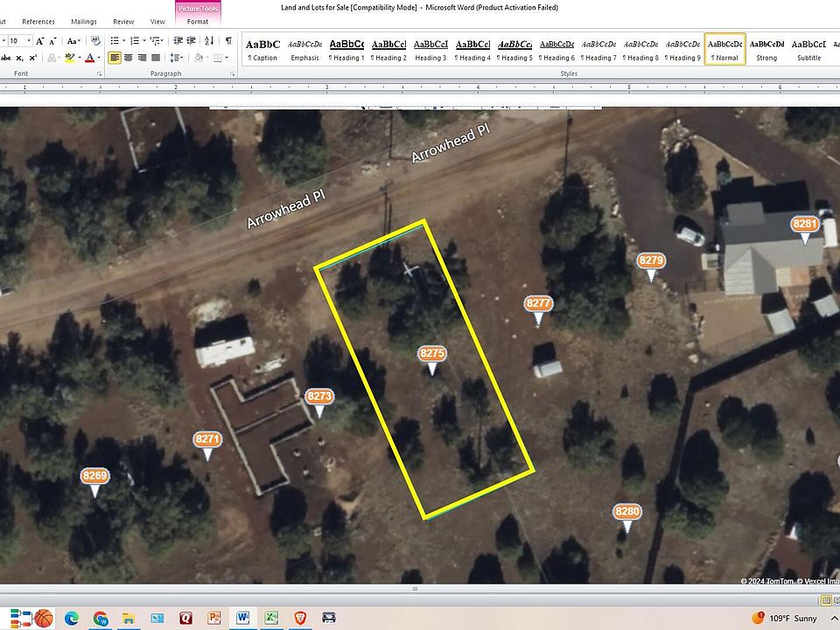Open Microsoft Edge from taskbar

(72, 619)
